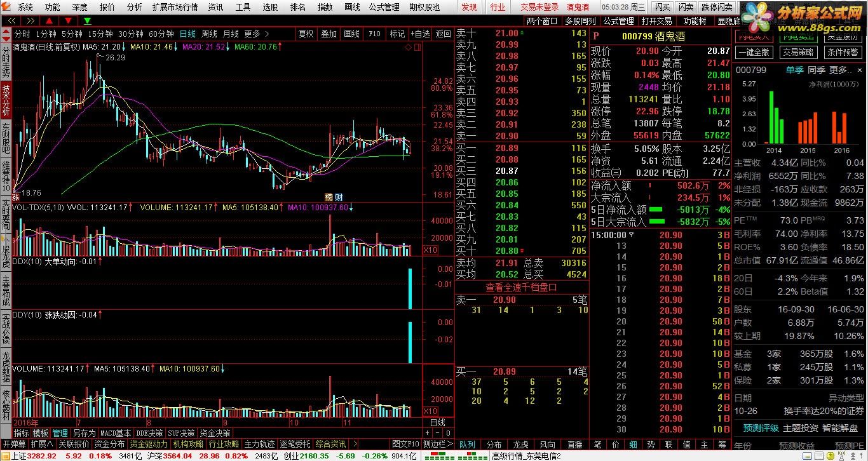Click the X10 scale marker in VOL-TDX panel

coord(430,250)
